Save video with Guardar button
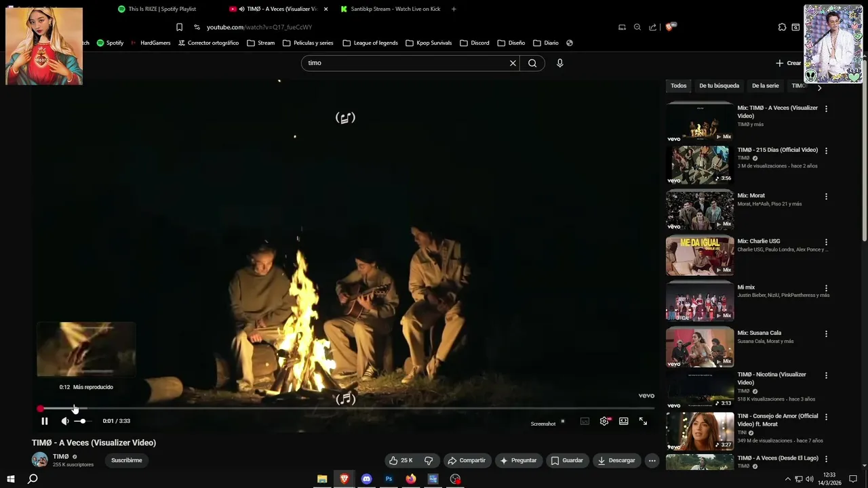This screenshot has width=868, height=488. click(567, 460)
